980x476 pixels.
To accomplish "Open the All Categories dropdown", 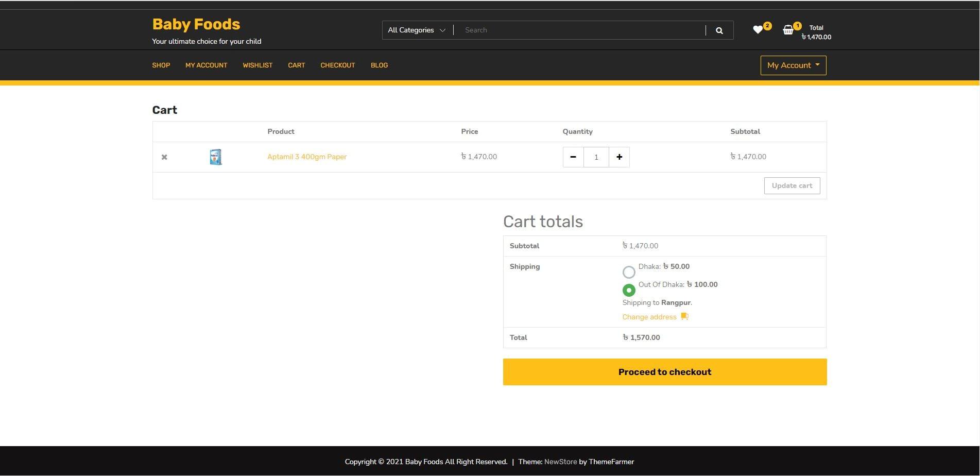I will pyautogui.click(x=416, y=30).
